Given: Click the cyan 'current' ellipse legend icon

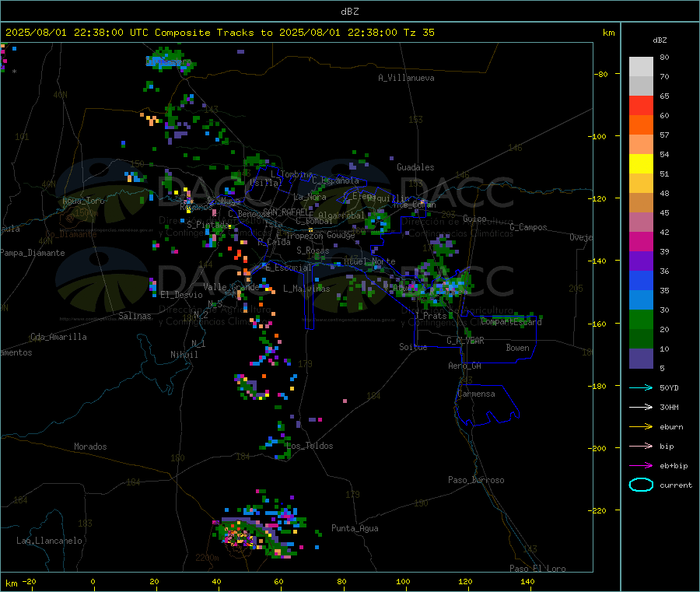Looking at the screenshot, I should [x=641, y=485].
